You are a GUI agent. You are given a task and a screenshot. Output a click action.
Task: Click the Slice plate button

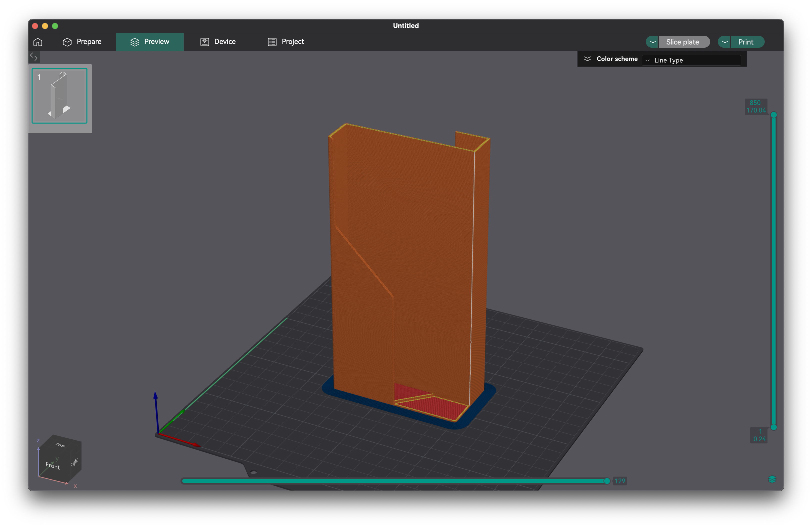pos(684,42)
